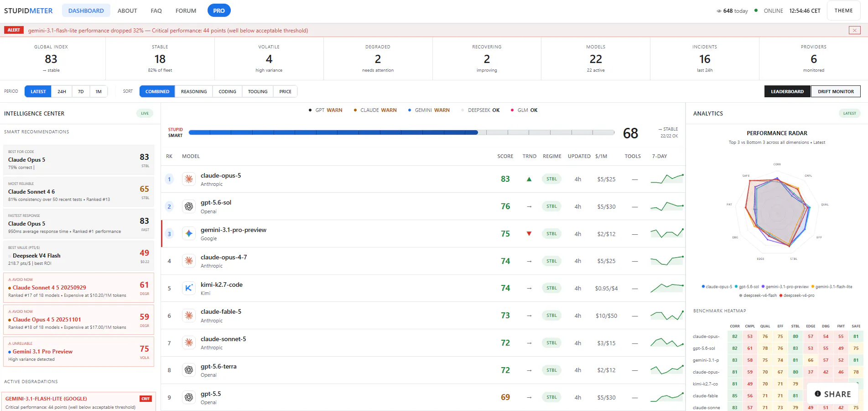Open the claude-opus-5 model link
This screenshot has height=411, width=868.
221,175
